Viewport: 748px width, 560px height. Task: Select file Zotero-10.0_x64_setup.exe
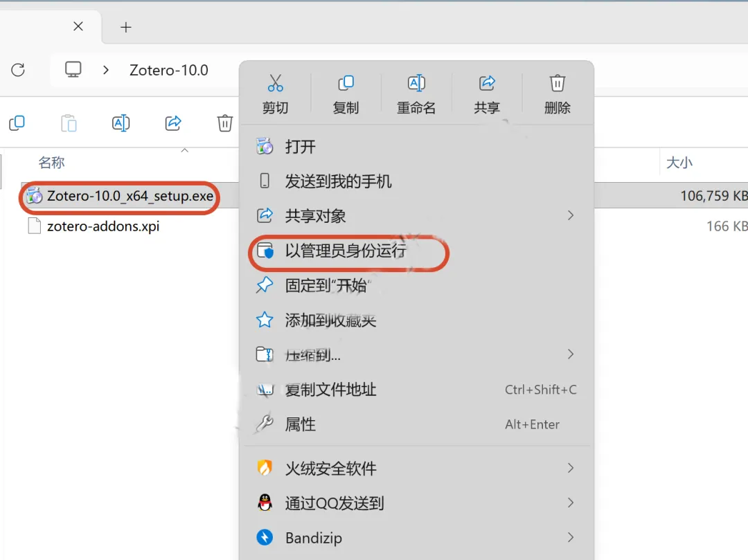[130, 196]
